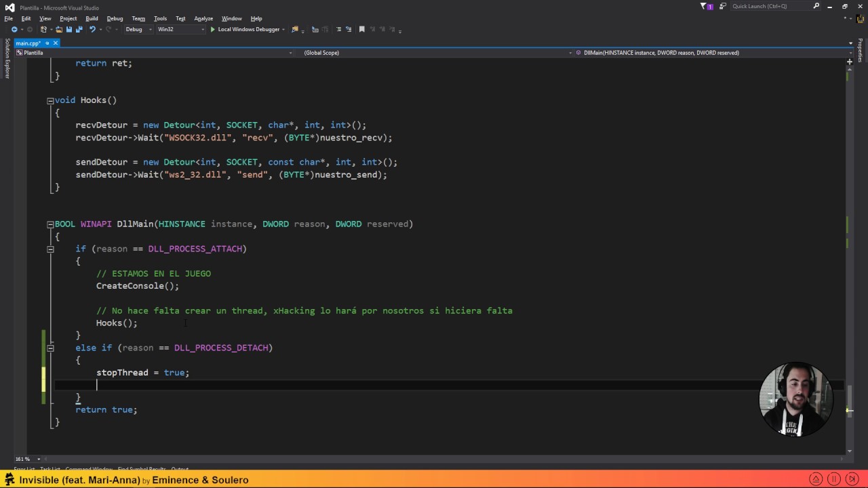Click the Save All icon
868x488 pixels.
click(79, 29)
